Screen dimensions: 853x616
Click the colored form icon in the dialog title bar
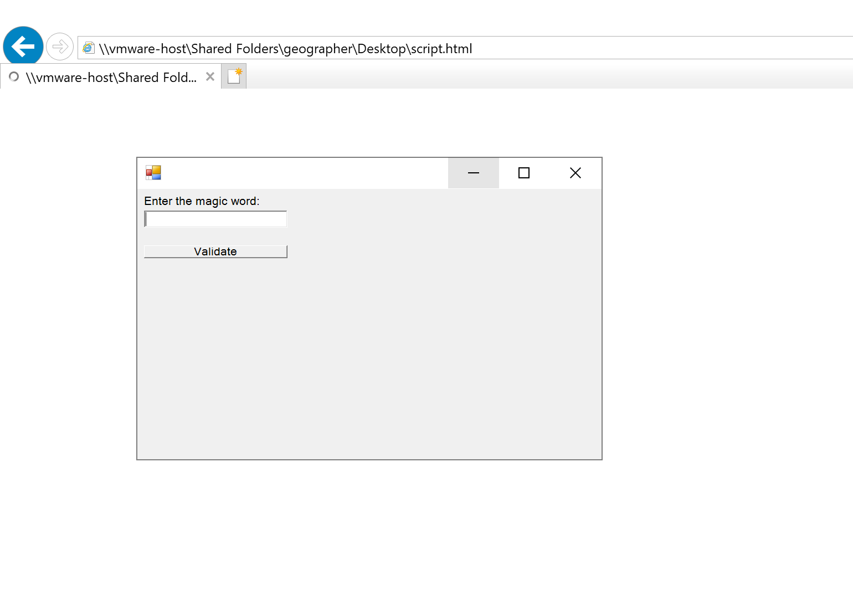pos(153,173)
